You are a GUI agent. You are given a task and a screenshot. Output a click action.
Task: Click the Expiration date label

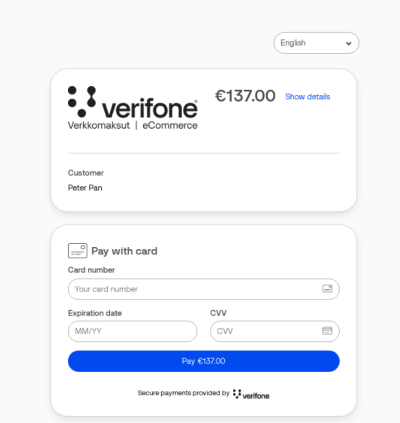click(x=95, y=313)
